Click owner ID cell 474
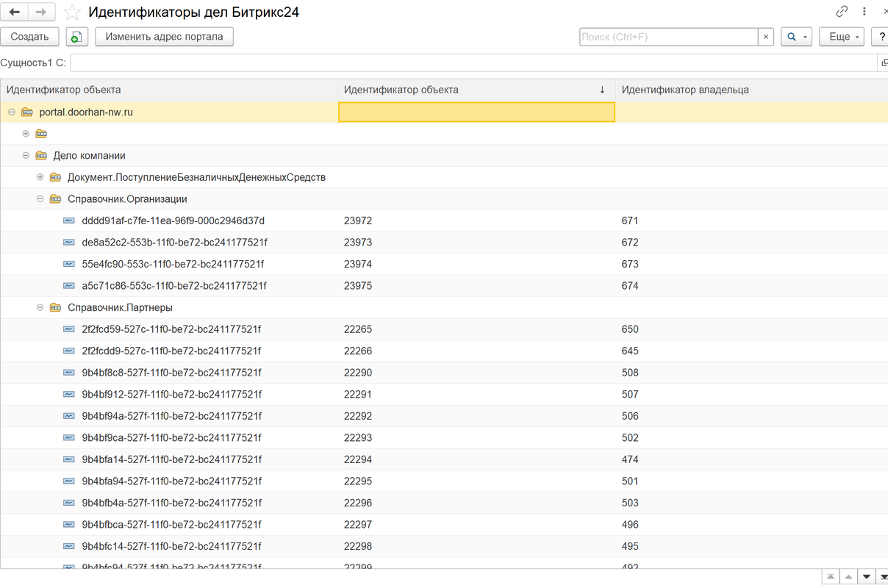Screen dimensions: 888x588 pyautogui.click(x=629, y=459)
